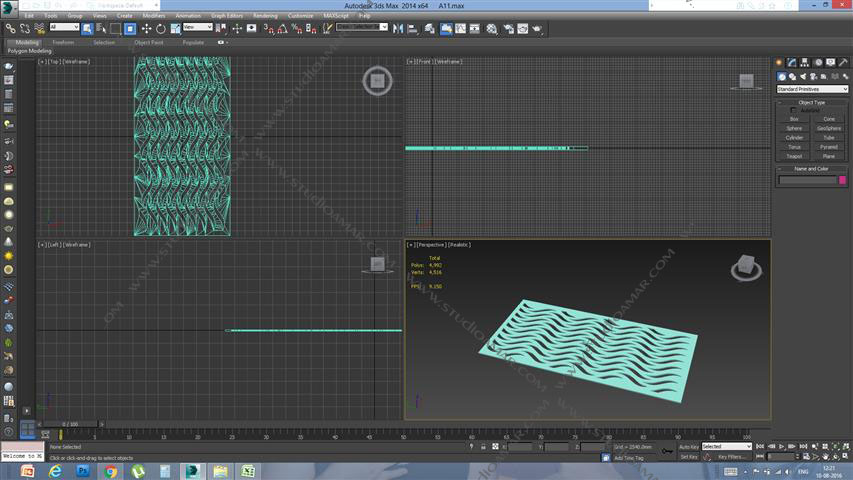Image resolution: width=853 pixels, height=480 pixels.
Task: Open the Utilities hammer tab
Action: click(843, 63)
